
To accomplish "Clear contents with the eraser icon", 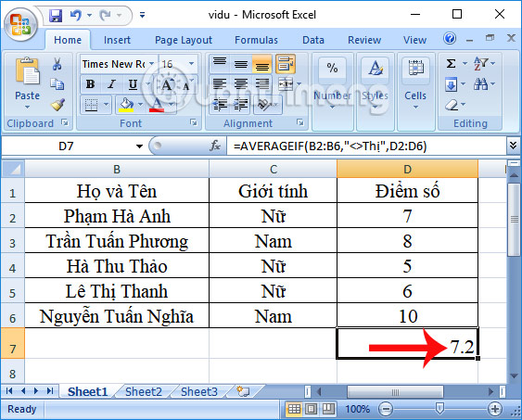I will [452, 105].
